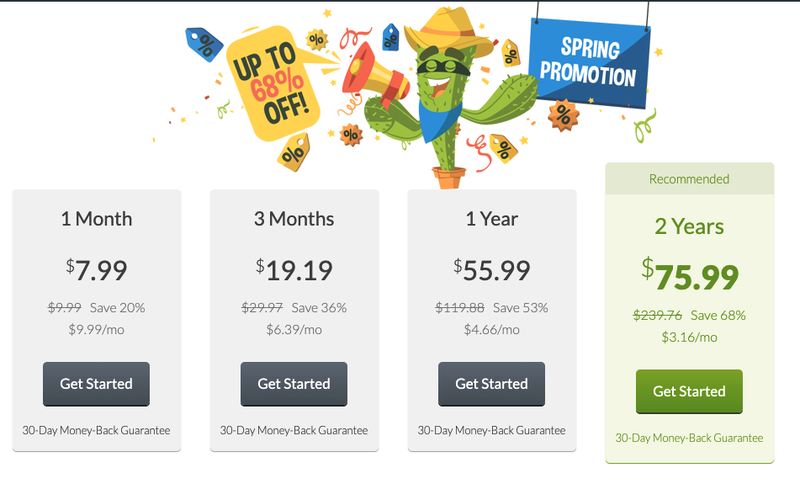Click Get Started for 3 Months plan

point(294,384)
